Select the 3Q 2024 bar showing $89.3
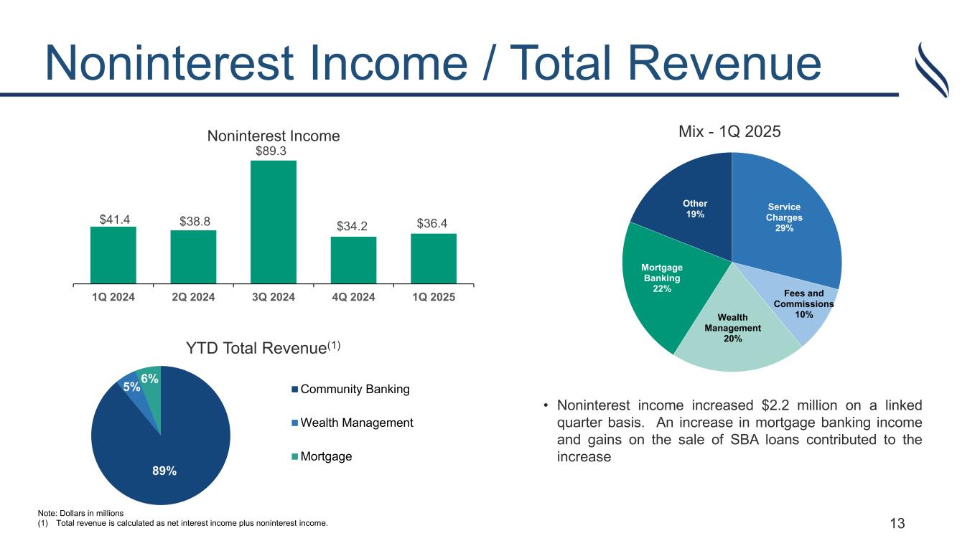The height and width of the screenshot is (551, 980). point(273,221)
